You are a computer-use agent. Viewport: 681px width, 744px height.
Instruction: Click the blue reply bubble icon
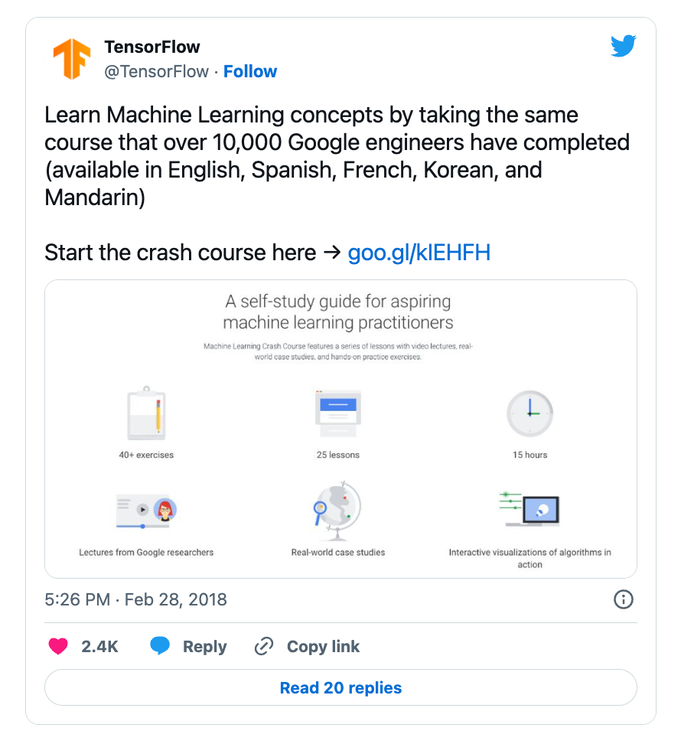[160, 646]
